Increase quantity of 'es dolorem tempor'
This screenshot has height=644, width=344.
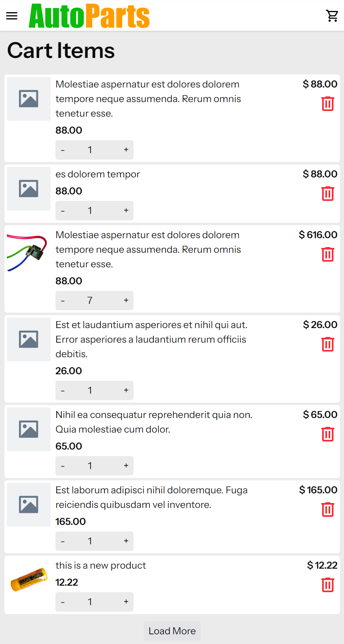(x=126, y=211)
